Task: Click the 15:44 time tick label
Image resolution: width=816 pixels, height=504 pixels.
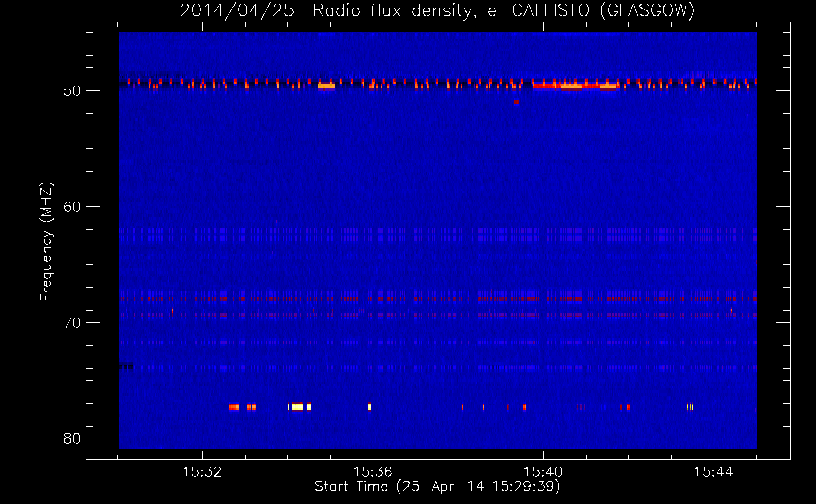Action: (714, 472)
